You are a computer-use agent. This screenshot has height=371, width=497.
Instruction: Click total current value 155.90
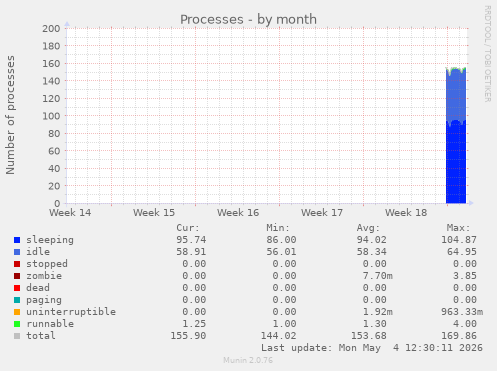point(188,336)
